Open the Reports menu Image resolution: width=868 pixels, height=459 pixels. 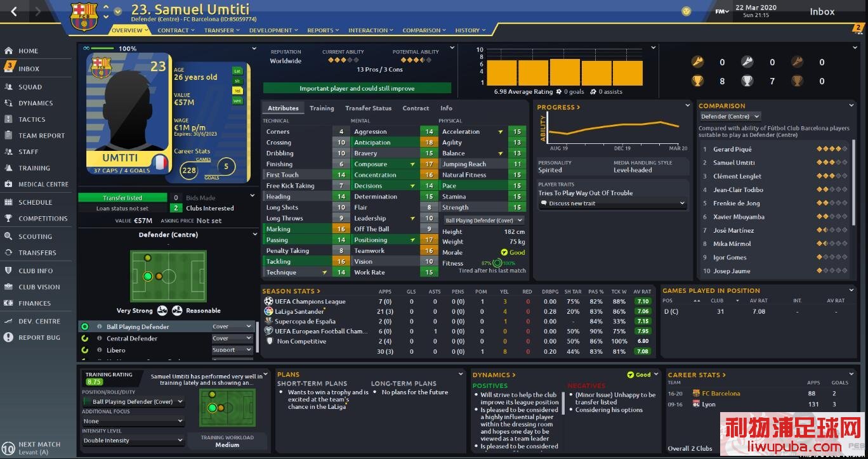click(324, 30)
